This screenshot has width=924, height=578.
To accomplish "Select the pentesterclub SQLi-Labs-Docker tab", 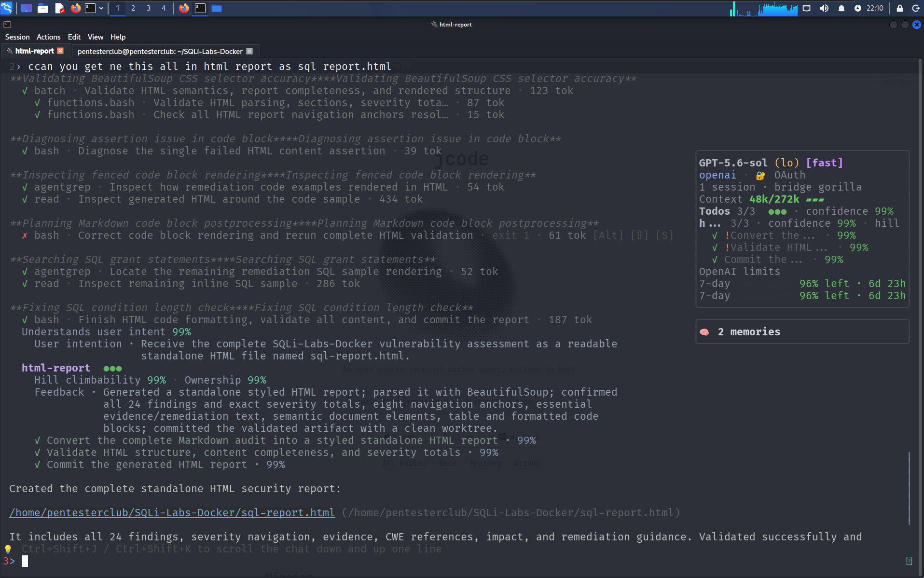I will coord(160,51).
